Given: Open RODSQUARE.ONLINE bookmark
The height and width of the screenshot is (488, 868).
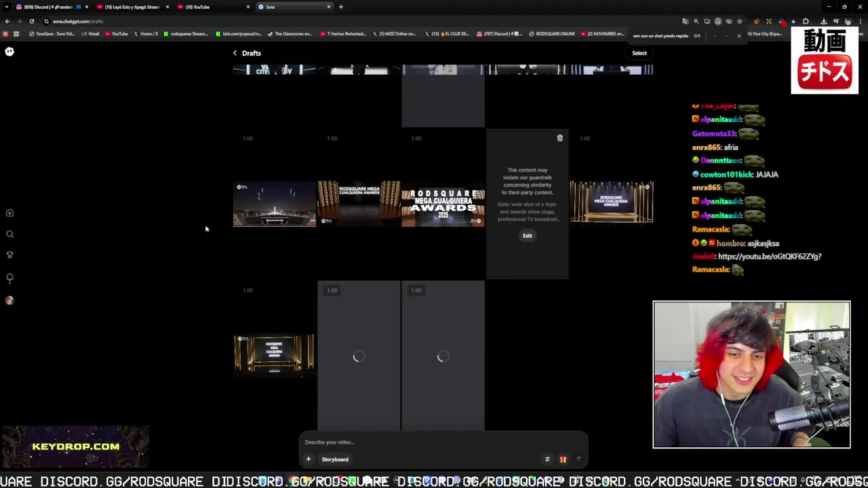Looking at the screenshot, I should tap(552, 34).
